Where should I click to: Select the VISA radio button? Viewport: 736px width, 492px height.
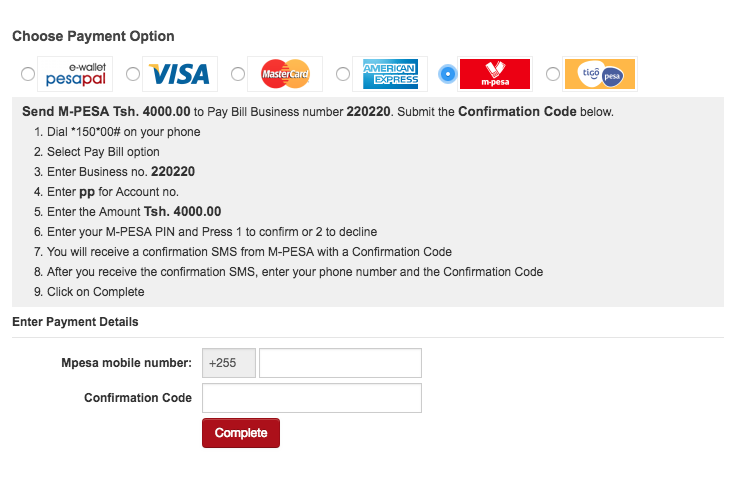click(x=133, y=74)
